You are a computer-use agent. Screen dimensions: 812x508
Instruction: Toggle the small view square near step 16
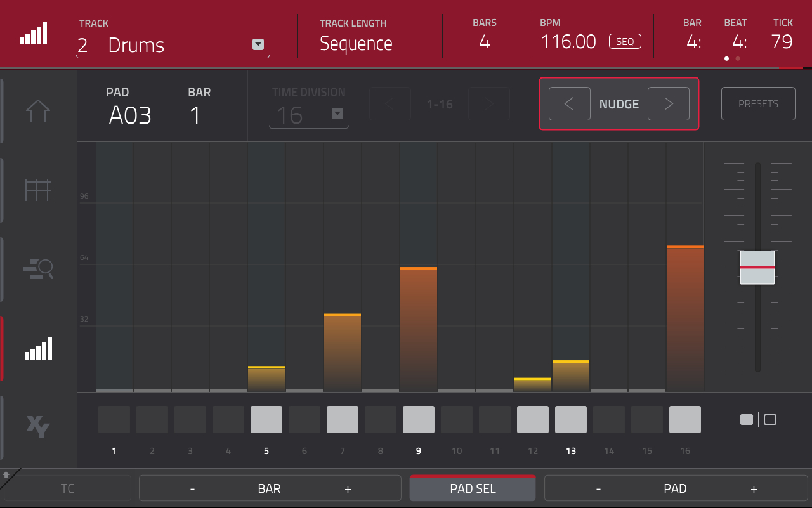tap(746, 419)
